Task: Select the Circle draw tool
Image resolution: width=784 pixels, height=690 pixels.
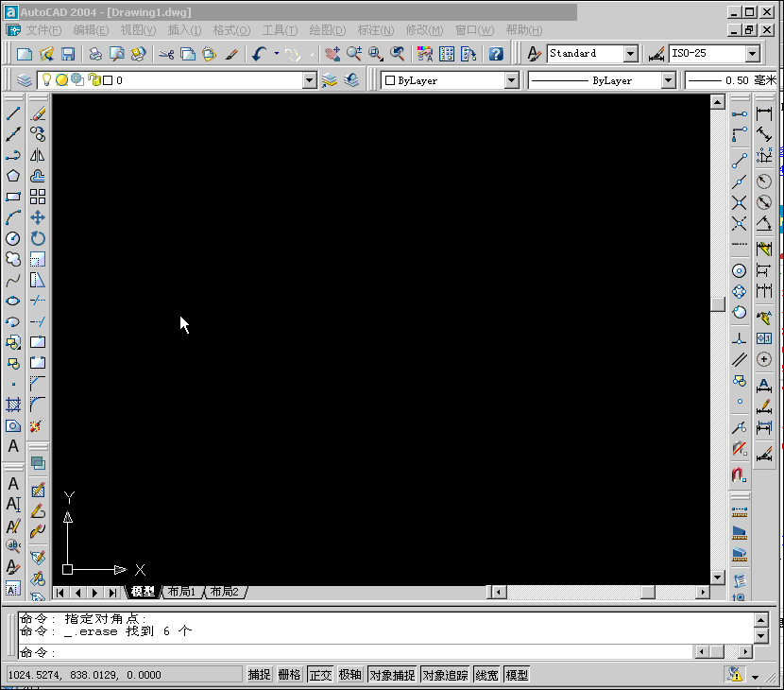Action: pos(13,239)
